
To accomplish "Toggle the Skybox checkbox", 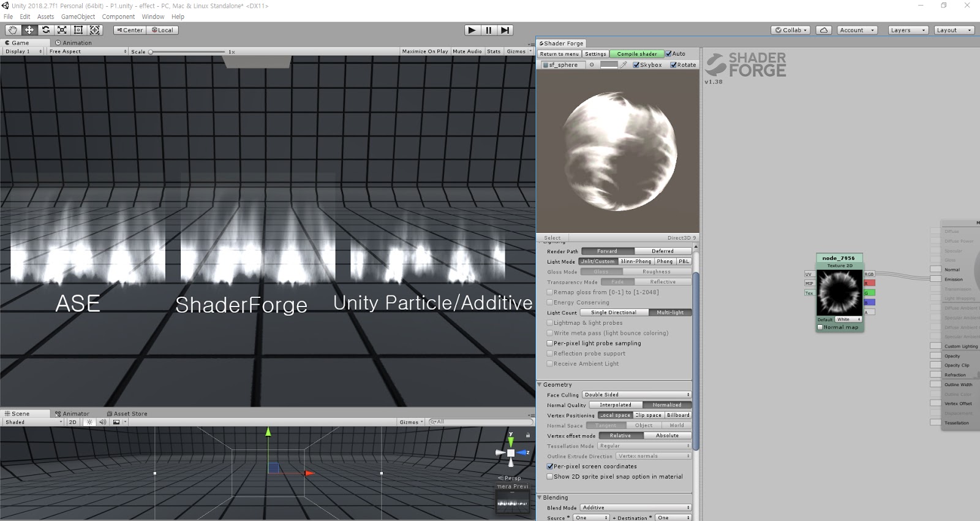I will [636, 65].
